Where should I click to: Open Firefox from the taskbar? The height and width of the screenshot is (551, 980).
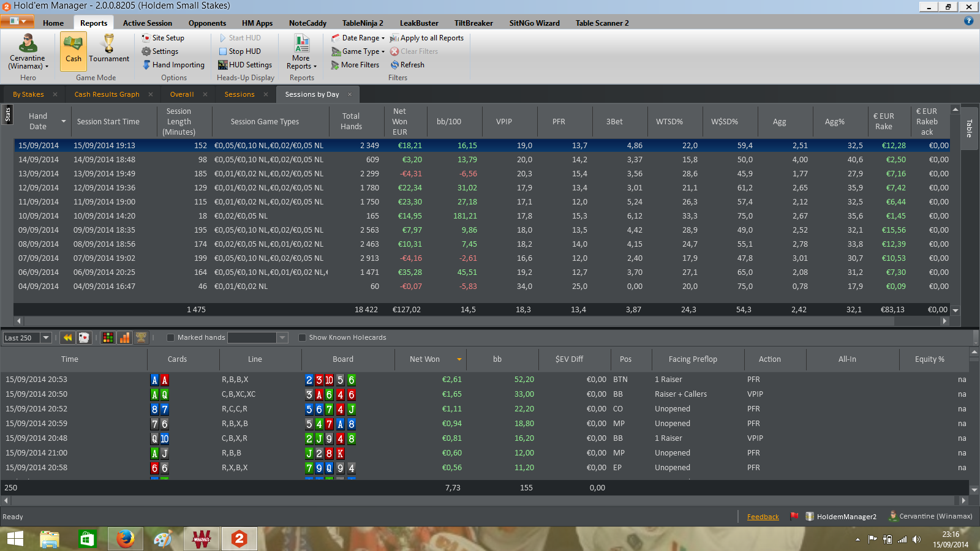126,539
